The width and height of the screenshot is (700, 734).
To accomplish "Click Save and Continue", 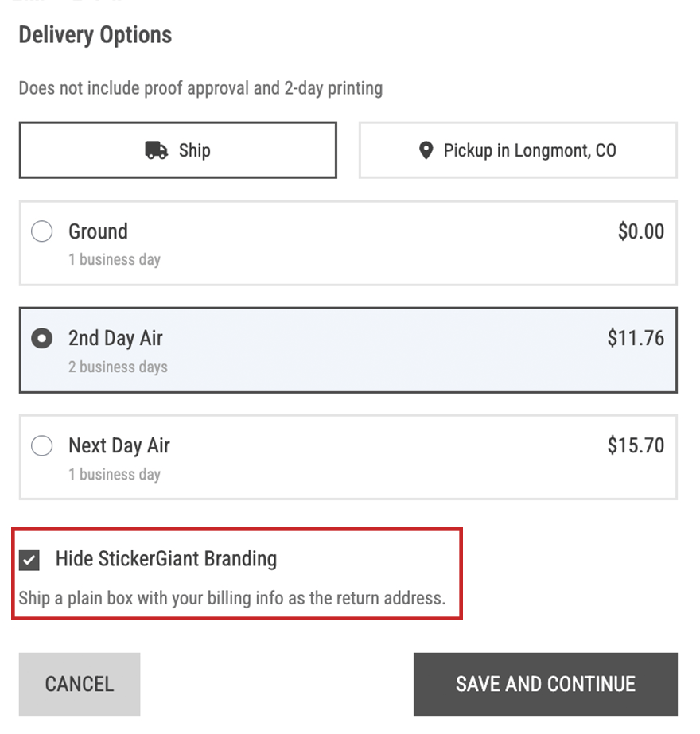I will (x=546, y=684).
